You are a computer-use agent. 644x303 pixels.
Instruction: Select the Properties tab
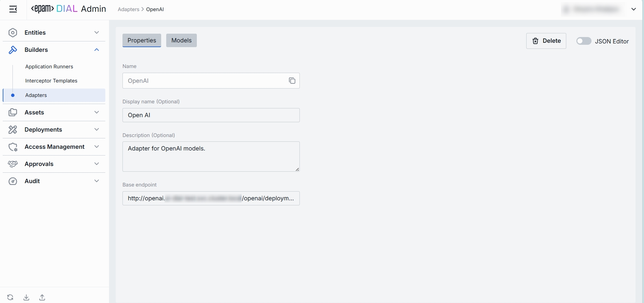point(142,40)
